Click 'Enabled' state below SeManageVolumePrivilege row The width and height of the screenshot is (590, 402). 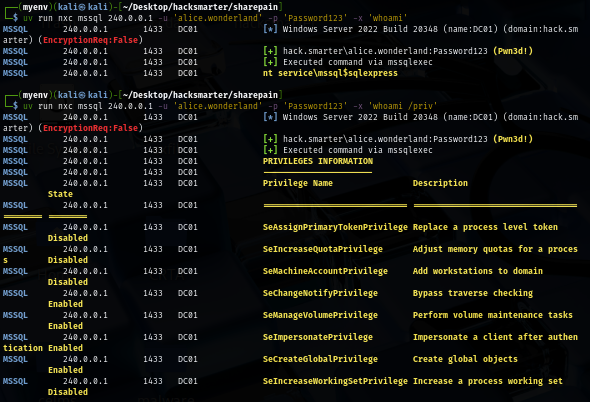pyautogui.click(x=65, y=326)
